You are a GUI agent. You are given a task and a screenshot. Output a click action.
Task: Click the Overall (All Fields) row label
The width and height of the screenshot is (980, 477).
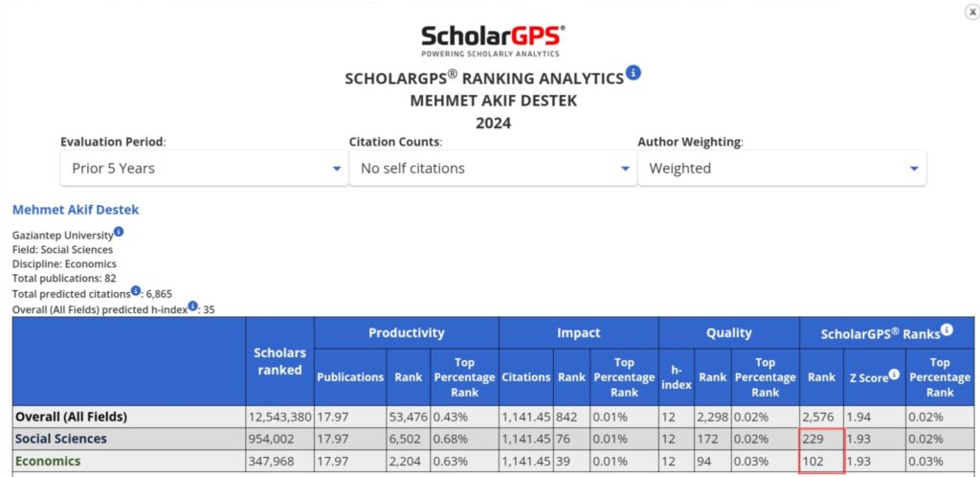tap(71, 417)
